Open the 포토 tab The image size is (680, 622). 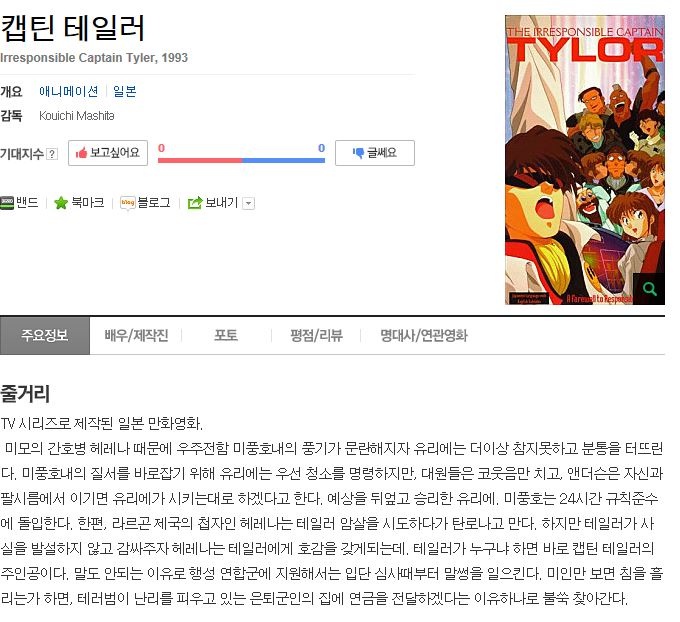(x=226, y=335)
